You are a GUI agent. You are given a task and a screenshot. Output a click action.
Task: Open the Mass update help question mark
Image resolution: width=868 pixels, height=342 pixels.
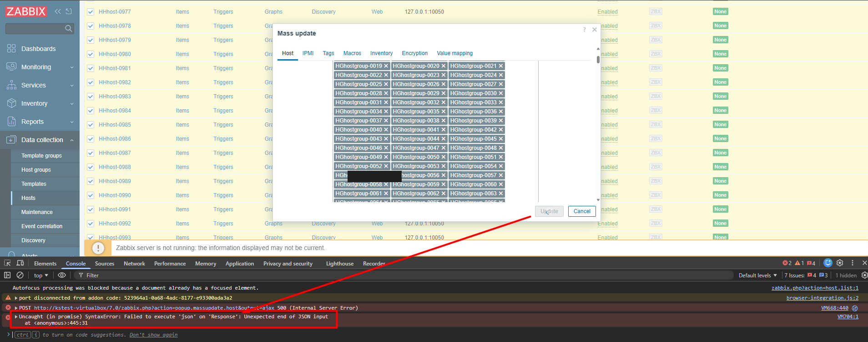click(x=584, y=30)
